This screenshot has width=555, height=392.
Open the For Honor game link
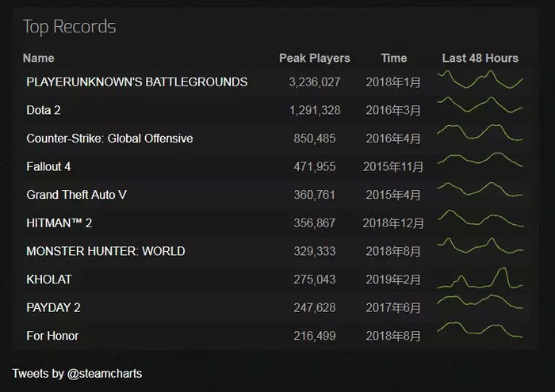click(x=52, y=336)
